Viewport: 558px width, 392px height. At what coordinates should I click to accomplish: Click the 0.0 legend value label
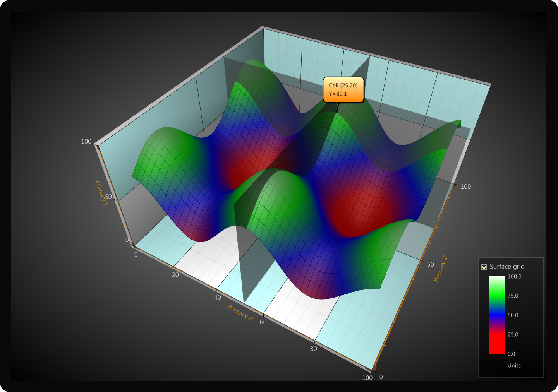coord(511,354)
